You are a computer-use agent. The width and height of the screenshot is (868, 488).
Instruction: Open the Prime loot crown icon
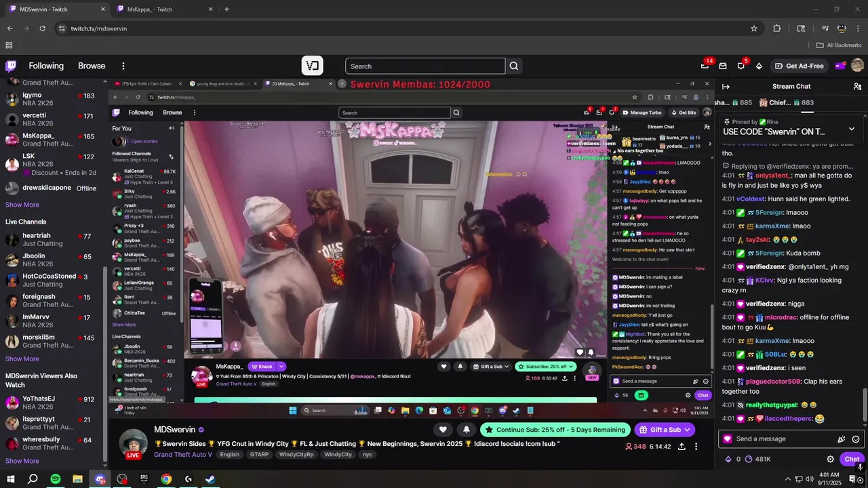(705, 66)
